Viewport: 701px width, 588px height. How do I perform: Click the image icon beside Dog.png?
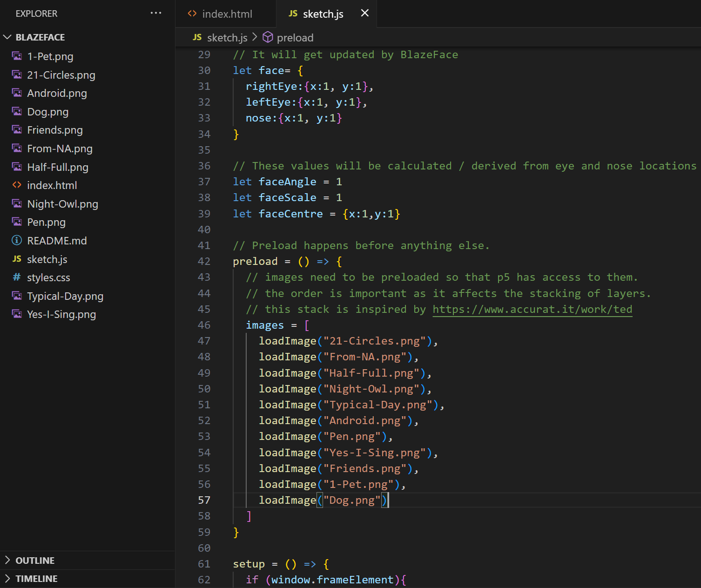[17, 112]
